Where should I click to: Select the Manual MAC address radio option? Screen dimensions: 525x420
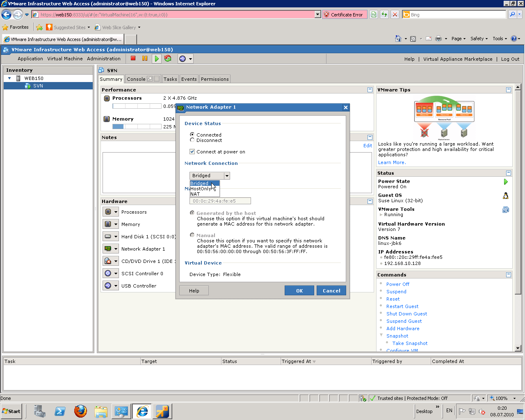click(192, 235)
